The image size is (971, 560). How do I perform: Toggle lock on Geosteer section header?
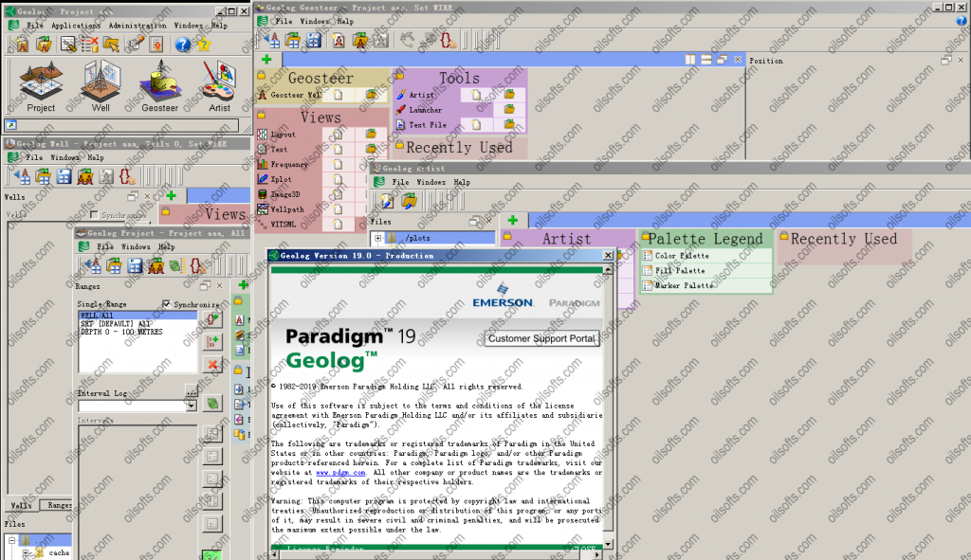[x=262, y=76]
